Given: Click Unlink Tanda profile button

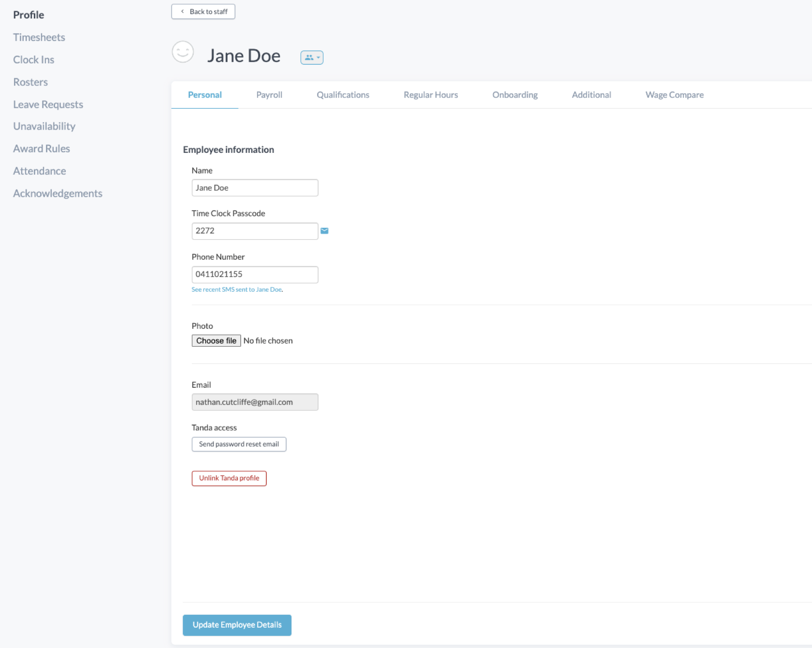Looking at the screenshot, I should [229, 478].
